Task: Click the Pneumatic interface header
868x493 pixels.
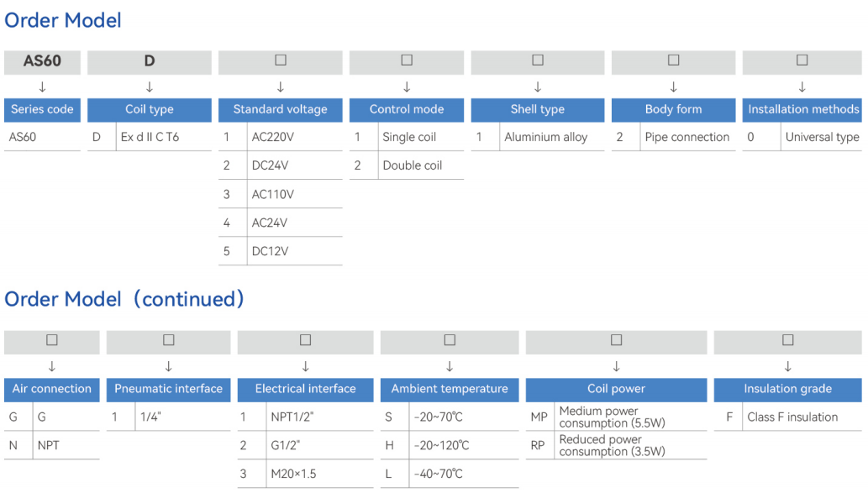Action: [168, 389]
